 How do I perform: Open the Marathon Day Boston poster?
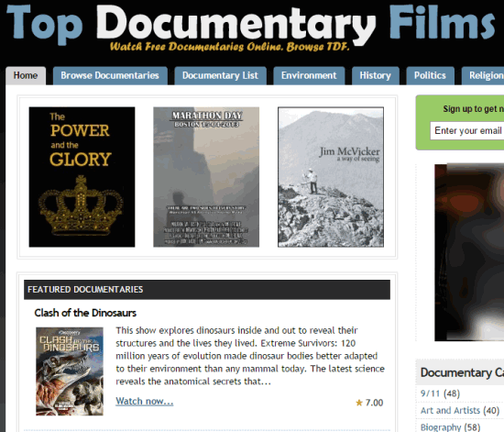click(x=206, y=177)
